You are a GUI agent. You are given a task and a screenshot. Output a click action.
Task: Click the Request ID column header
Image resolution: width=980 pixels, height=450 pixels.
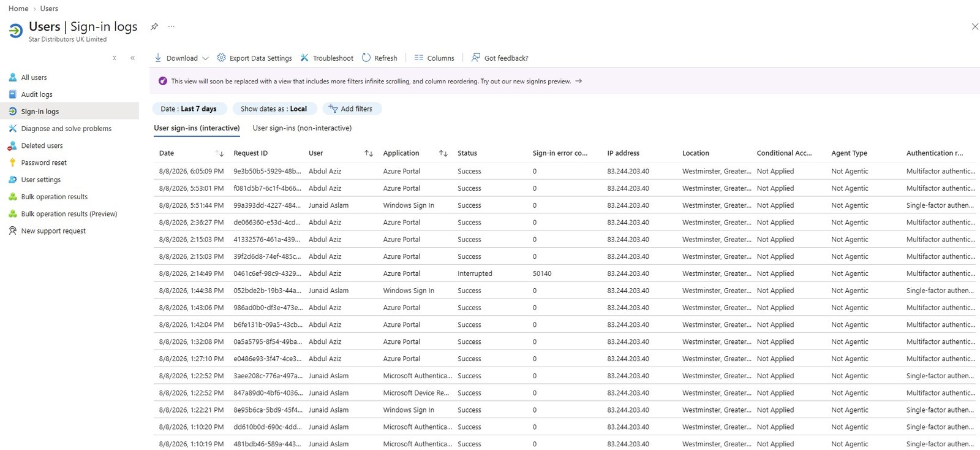(x=251, y=153)
